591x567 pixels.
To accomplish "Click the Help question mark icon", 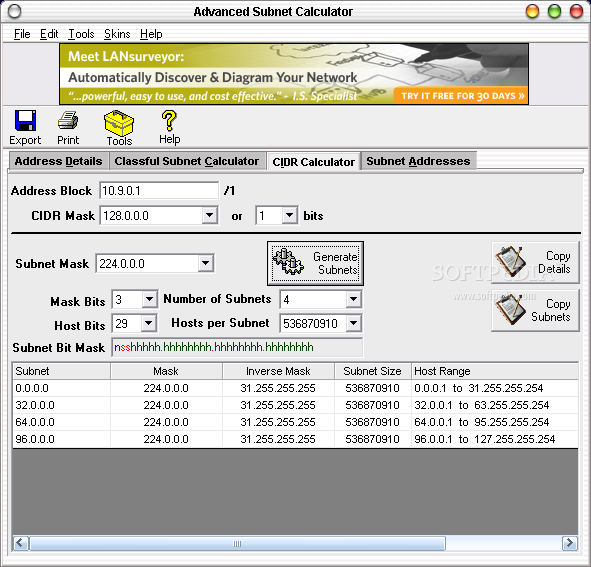I will 169,121.
